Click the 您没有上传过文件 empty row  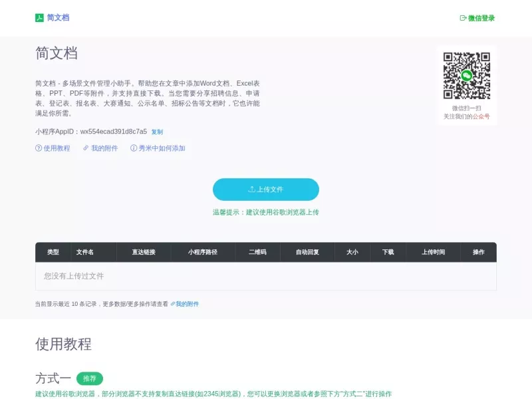point(265,276)
